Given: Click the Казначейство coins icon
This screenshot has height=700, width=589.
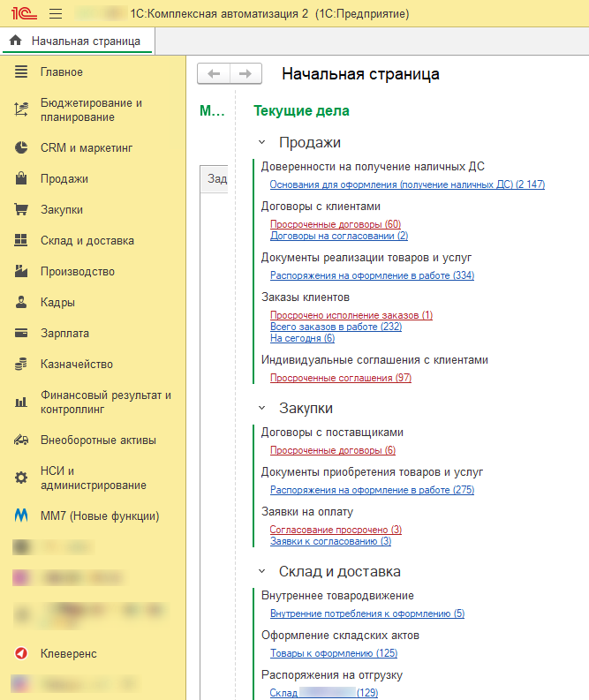Looking at the screenshot, I should 21,364.
